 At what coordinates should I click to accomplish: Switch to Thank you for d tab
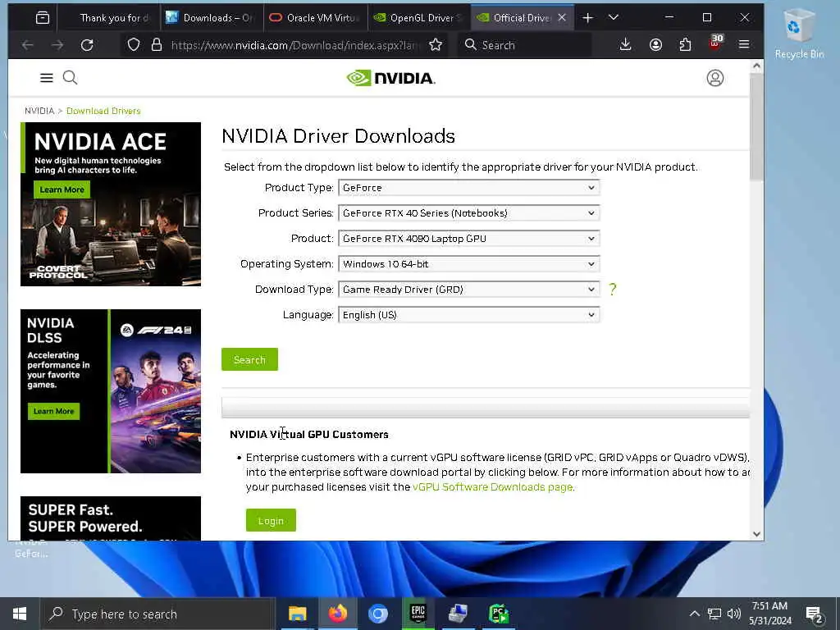110,18
